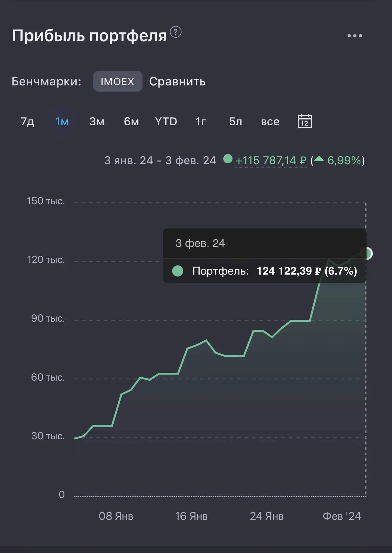
Task: Click the tooltip value 124 122,39 ₽
Action: click(x=289, y=271)
